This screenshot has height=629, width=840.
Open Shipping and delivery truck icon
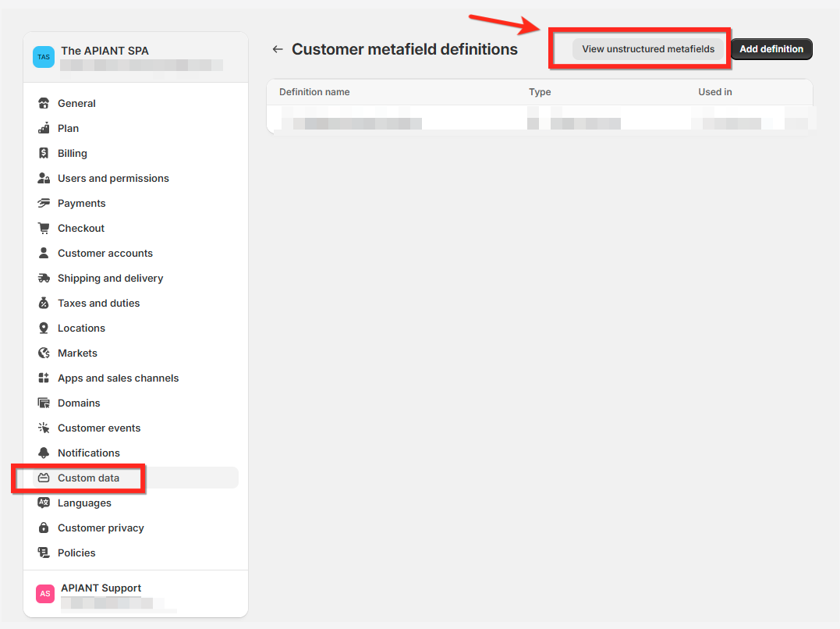point(44,278)
